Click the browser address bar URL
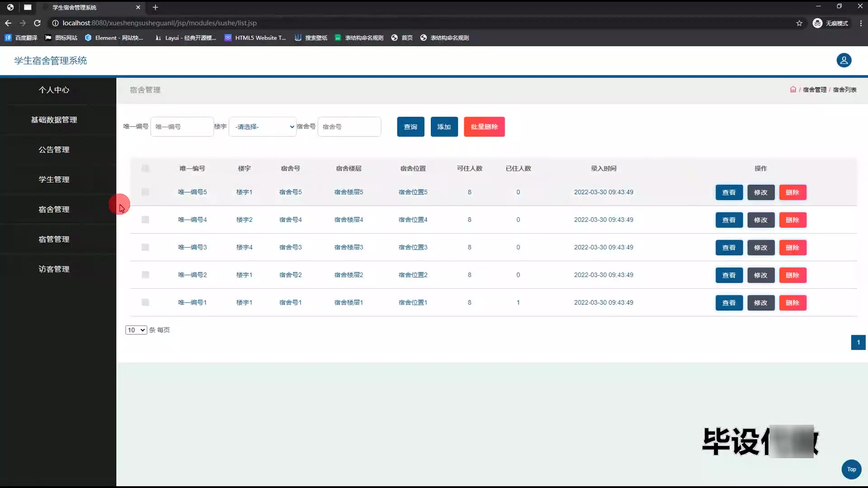Viewport: 868px width, 488px height. [x=160, y=23]
